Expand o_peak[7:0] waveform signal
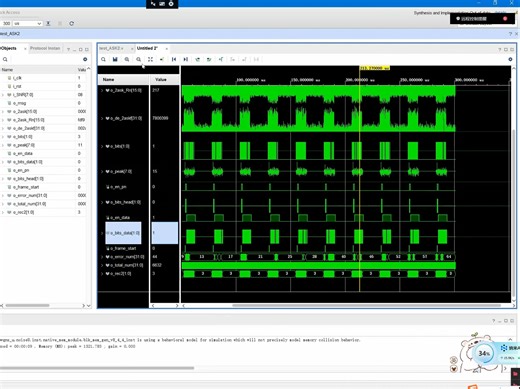 pos(102,171)
